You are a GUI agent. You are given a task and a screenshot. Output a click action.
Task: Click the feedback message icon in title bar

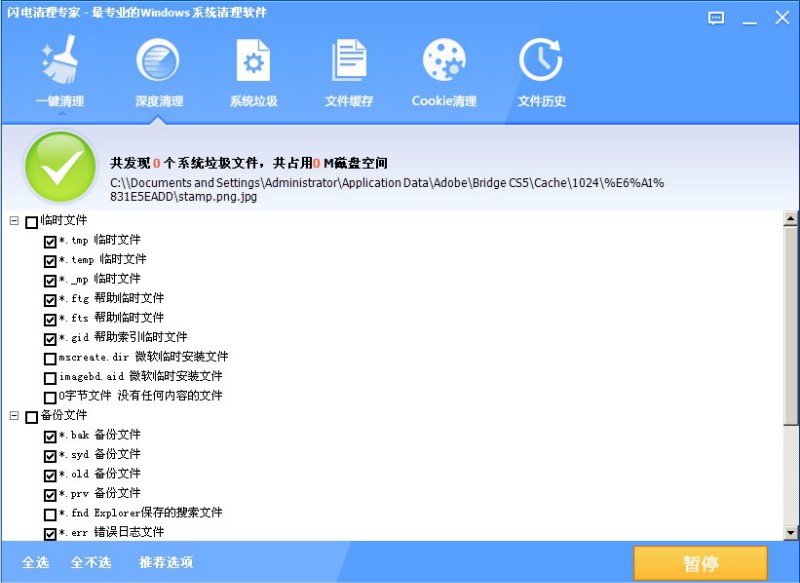[x=716, y=18]
